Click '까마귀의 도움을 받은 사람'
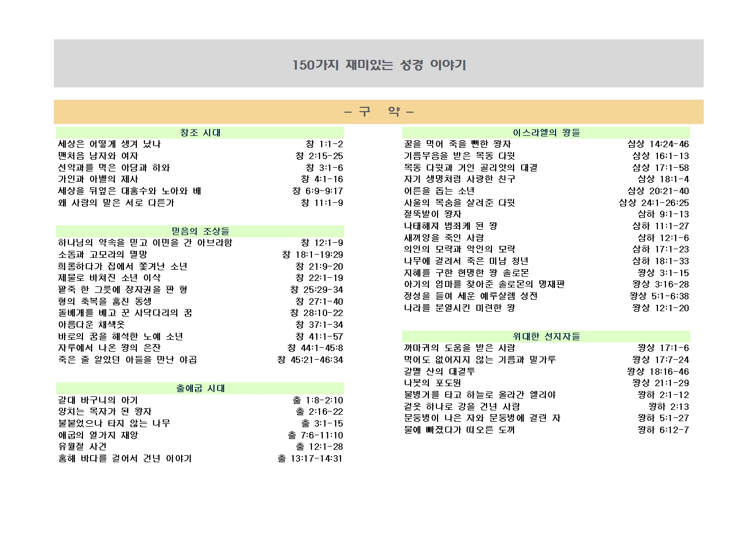Viewport: 756px width, 535px height. [x=460, y=348]
